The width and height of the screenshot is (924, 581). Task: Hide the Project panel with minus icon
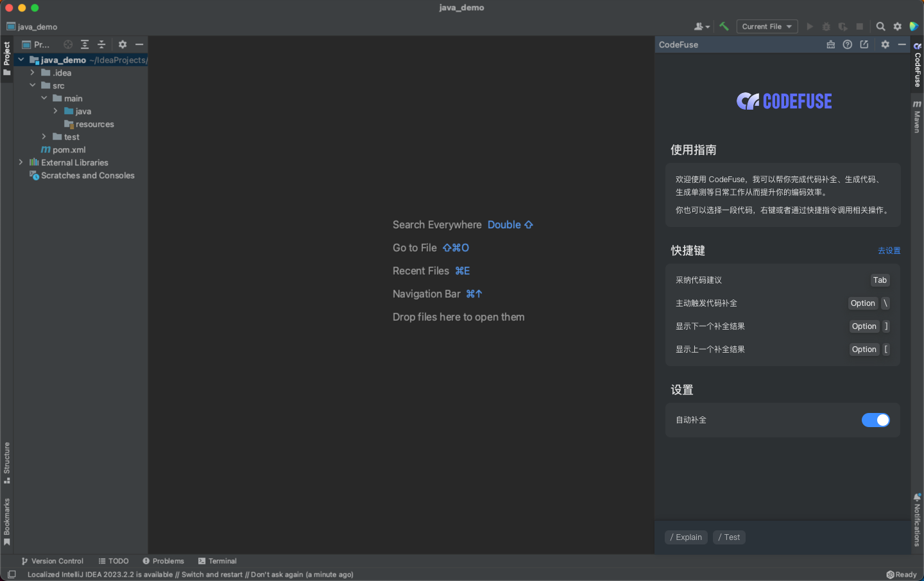coord(139,44)
